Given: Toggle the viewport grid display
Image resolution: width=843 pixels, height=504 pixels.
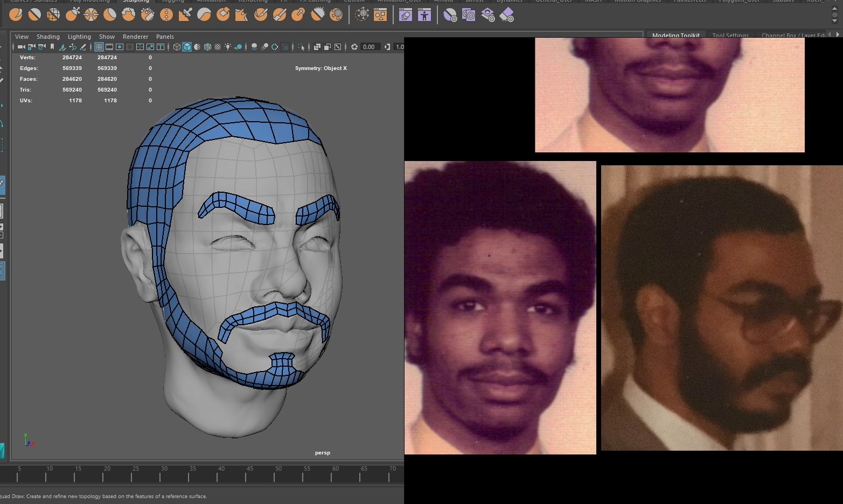Looking at the screenshot, I should coord(99,47).
